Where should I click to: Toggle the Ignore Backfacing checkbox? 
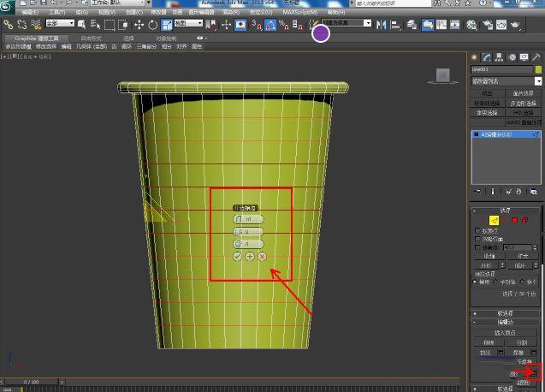477,240
